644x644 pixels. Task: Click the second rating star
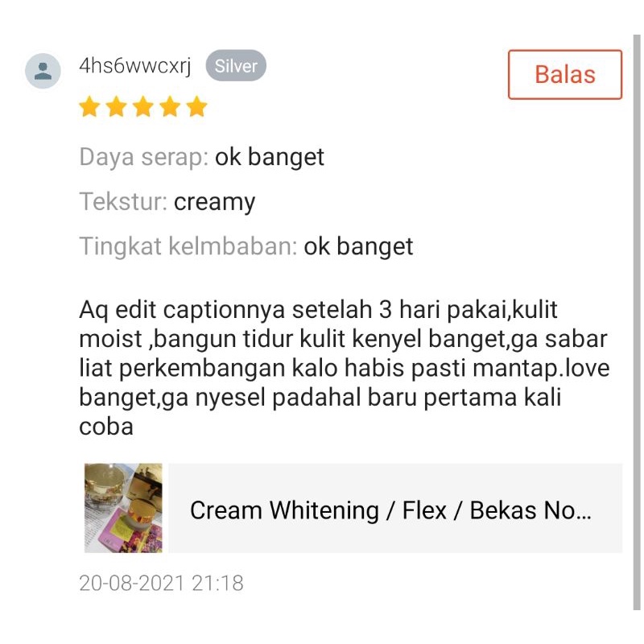(x=116, y=106)
